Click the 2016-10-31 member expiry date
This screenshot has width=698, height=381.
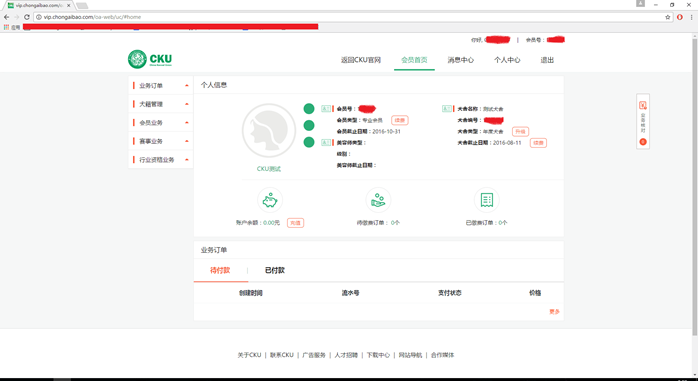tap(386, 132)
